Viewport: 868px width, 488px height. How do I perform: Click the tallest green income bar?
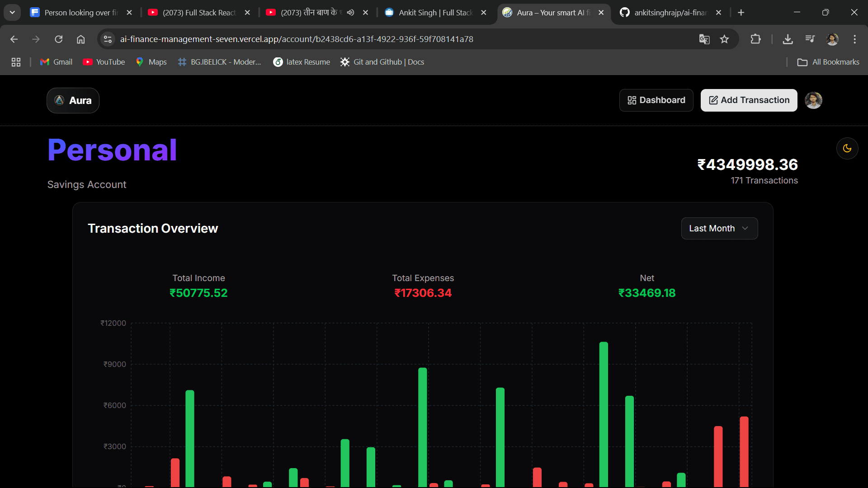[x=604, y=414]
